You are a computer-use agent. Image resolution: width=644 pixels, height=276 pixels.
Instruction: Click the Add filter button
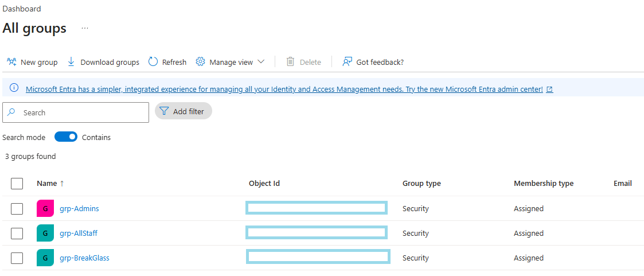tap(183, 111)
